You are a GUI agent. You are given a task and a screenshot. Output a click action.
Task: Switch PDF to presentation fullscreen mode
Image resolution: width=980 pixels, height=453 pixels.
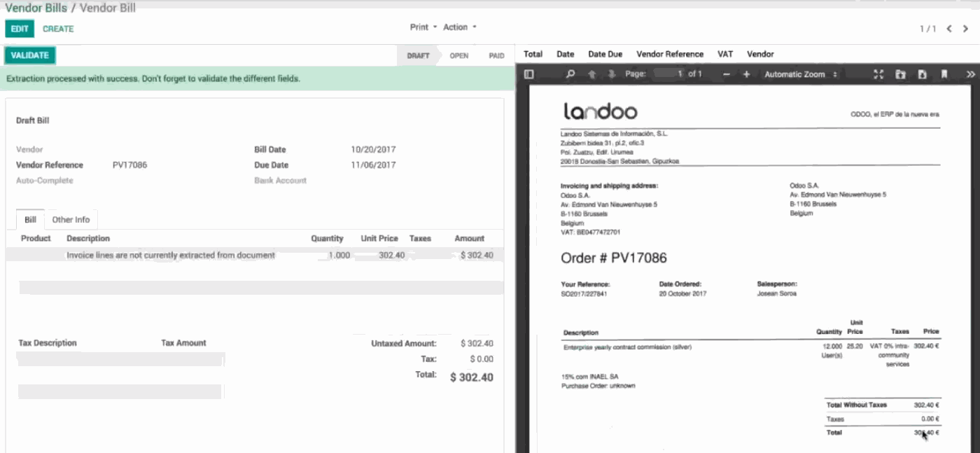click(x=879, y=74)
